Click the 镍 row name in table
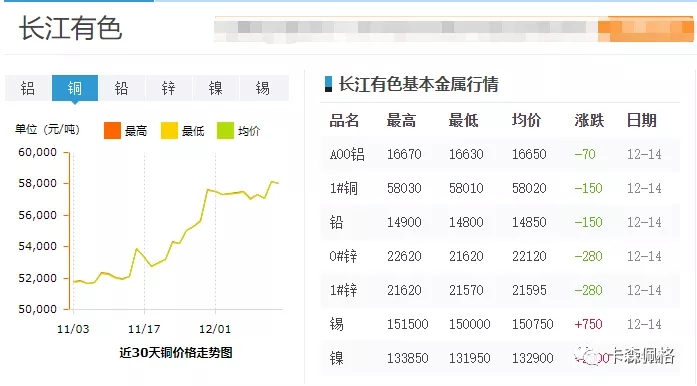Screen dimensions: 697x386 point(336,358)
